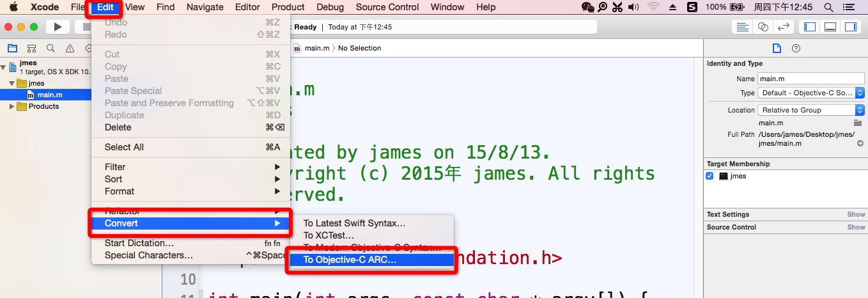Click main.m in the jump bar
This screenshot has height=298, width=868.
pyautogui.click(x=317, y=48)
